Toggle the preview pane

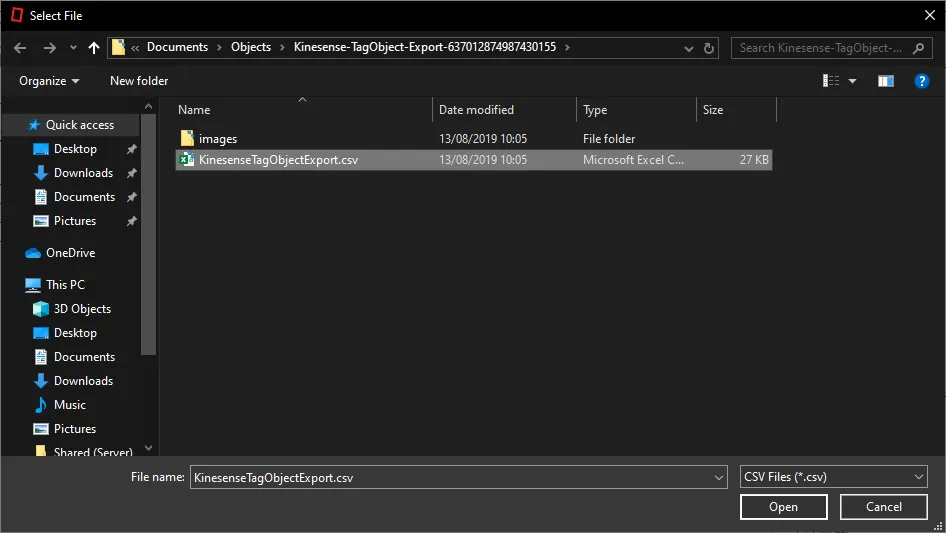(886, 81)
